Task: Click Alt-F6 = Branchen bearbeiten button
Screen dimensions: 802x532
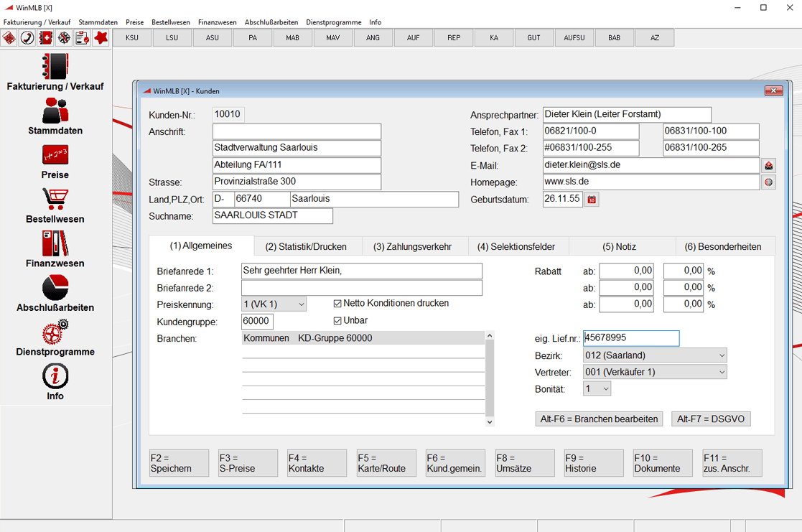Action: [599, 419]
